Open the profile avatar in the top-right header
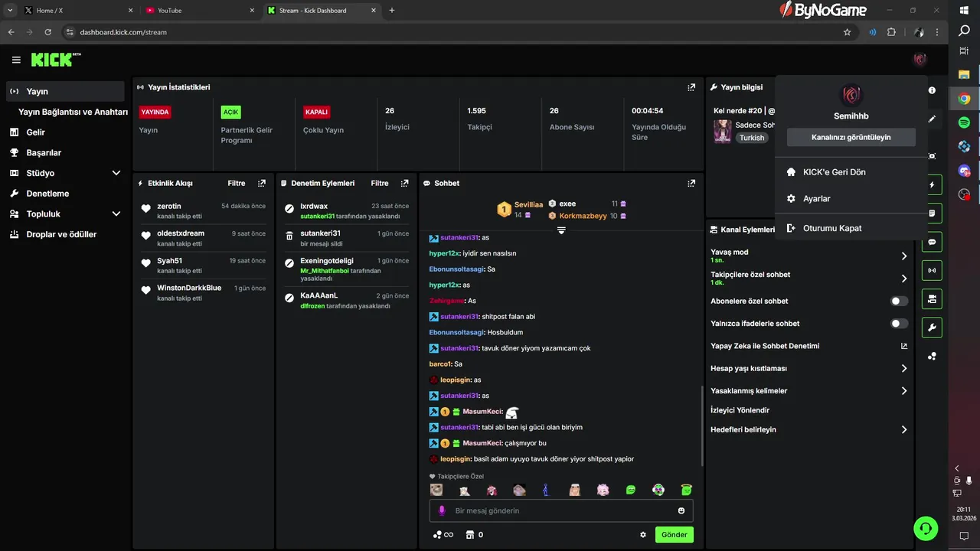 click(920, 60)
